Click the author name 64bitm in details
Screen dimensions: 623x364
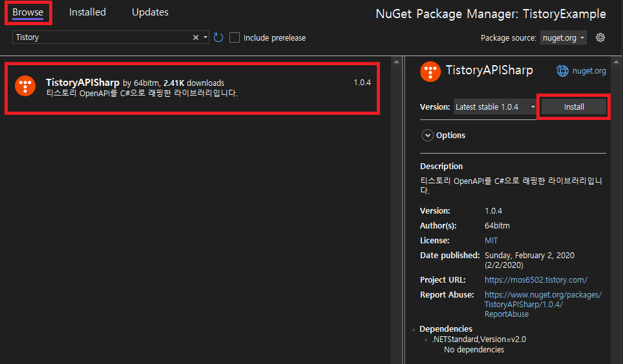497,226
